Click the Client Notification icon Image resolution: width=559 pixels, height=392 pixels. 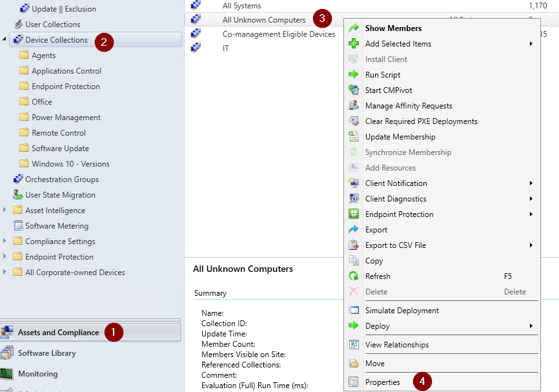(353, 183)
